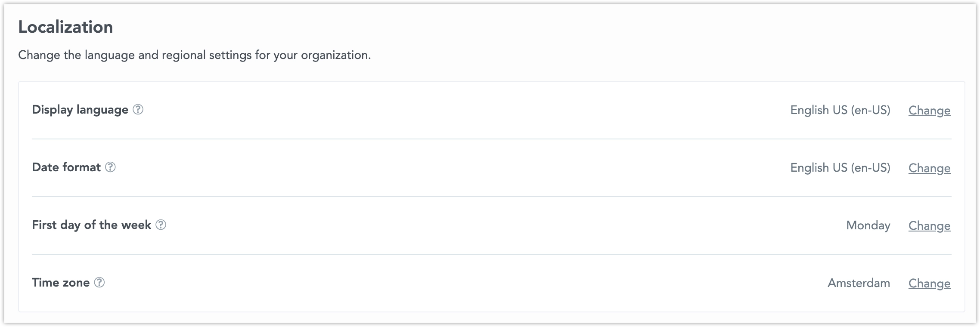
Task: Click the regional settings description text
Action: [194, 54]
